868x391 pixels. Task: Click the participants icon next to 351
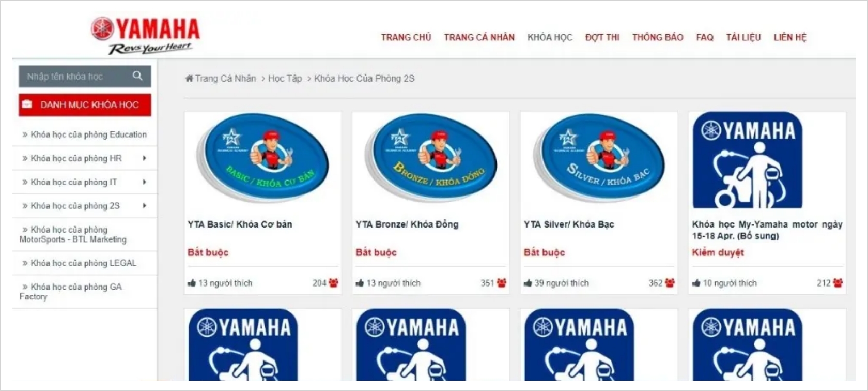501,283
